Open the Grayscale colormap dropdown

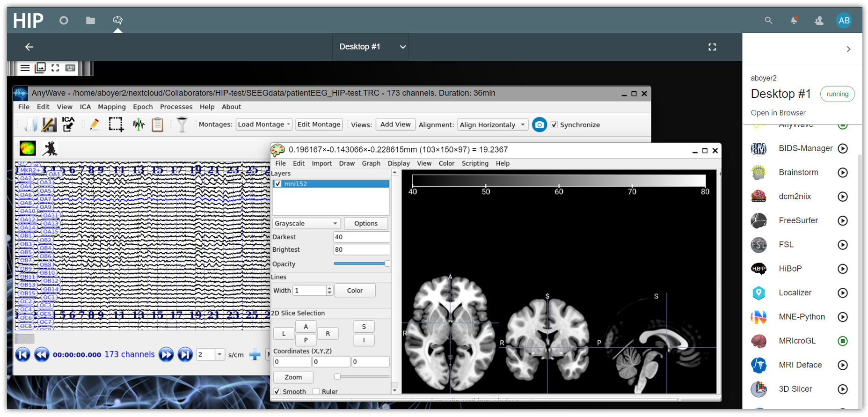click(306, 224)
